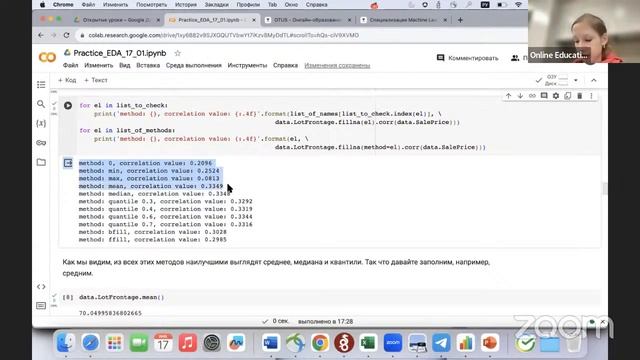Move the cell up with arrow icon
The height and width of the screenshot is (360, 640).
(x=508, y=96)
